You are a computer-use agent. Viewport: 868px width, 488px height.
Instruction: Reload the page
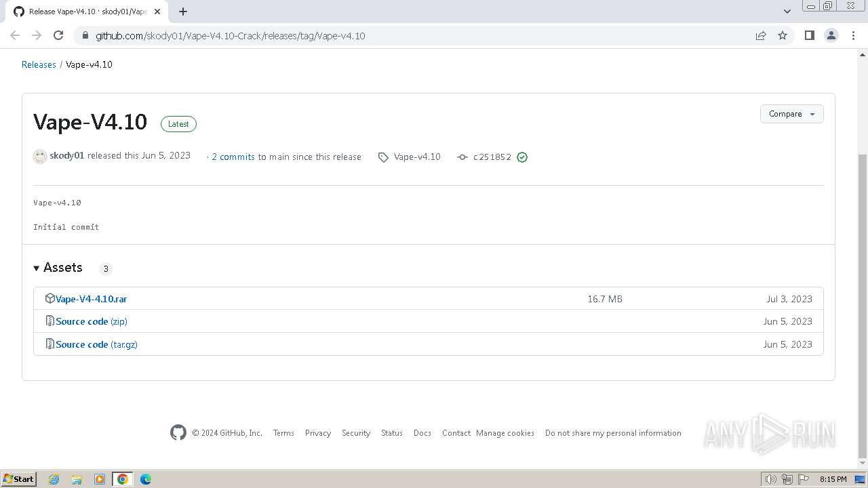click(58, 35)
